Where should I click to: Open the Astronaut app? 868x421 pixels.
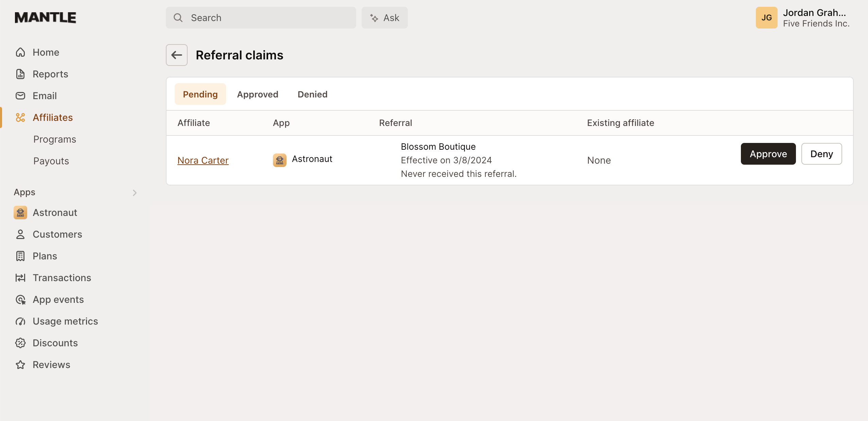[55, 212]
